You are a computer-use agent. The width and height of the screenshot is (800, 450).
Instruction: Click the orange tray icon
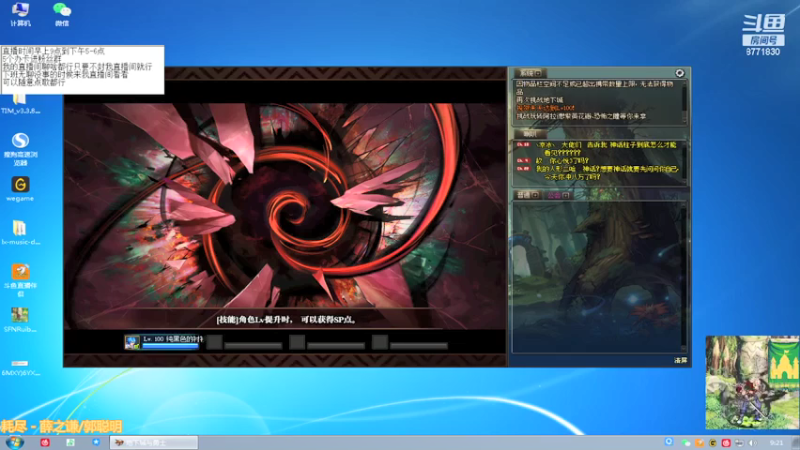coord(699,443)
